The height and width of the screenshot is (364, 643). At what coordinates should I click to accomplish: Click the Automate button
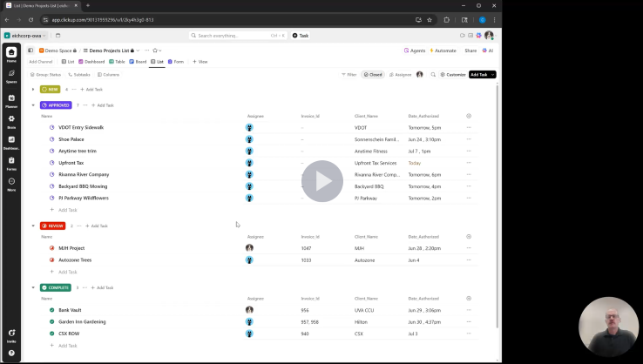(x=444, y=51)
